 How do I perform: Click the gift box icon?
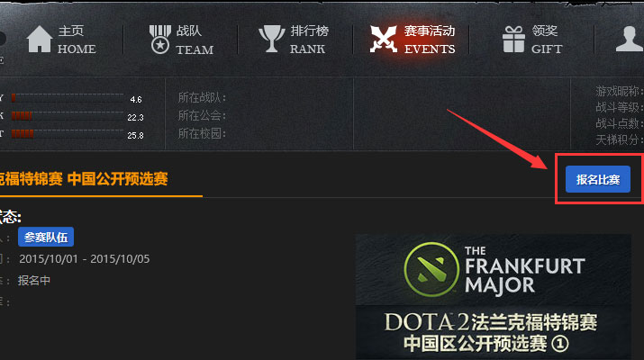click(513, 40)
